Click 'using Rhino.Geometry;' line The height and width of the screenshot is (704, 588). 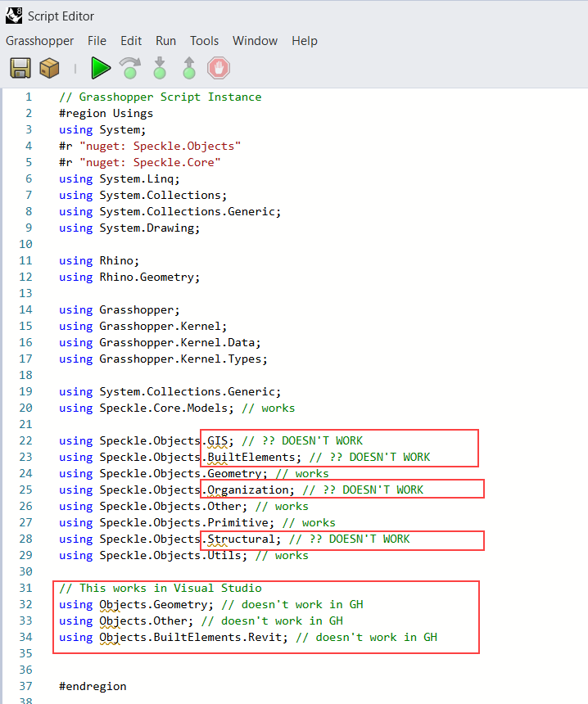[129, 278]
